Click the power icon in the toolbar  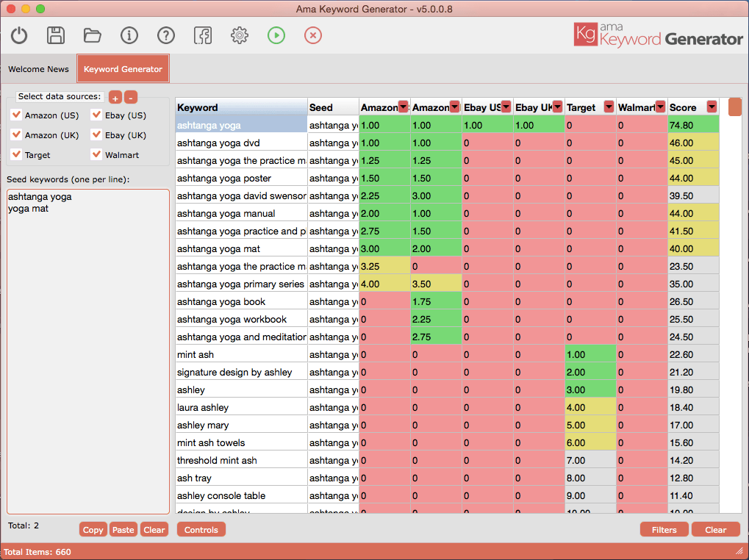19,35
